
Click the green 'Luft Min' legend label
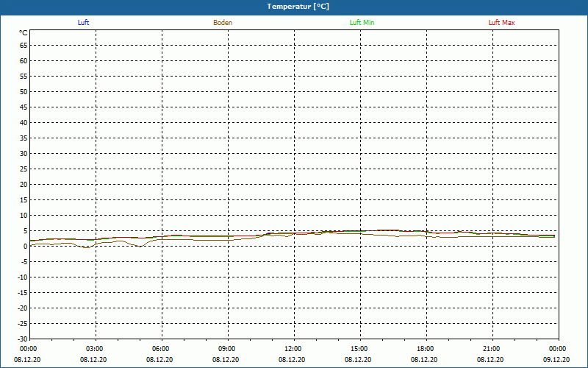[362, 23]
